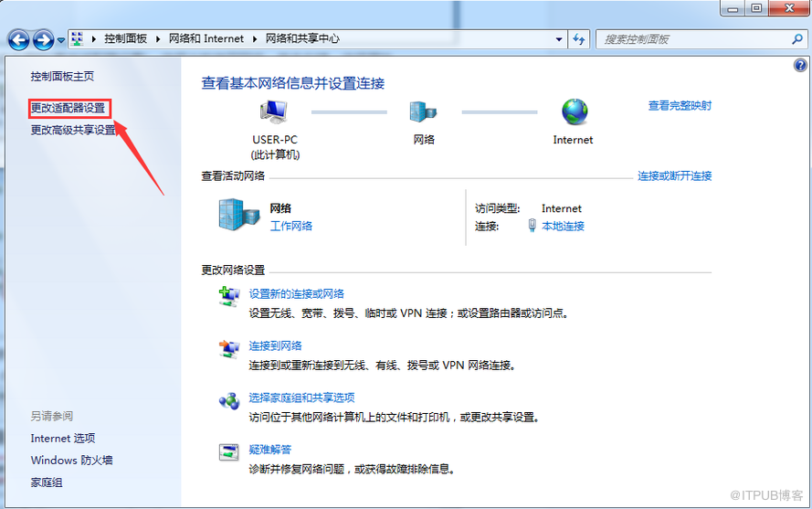812x509 pixels.
Task: Click the 搜索控制面板 search field
Action: 694,39
